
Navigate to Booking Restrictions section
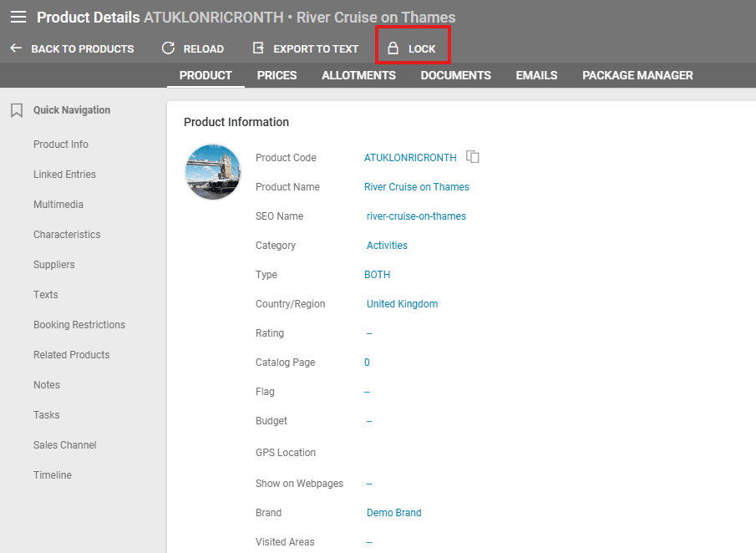point(79,325)
